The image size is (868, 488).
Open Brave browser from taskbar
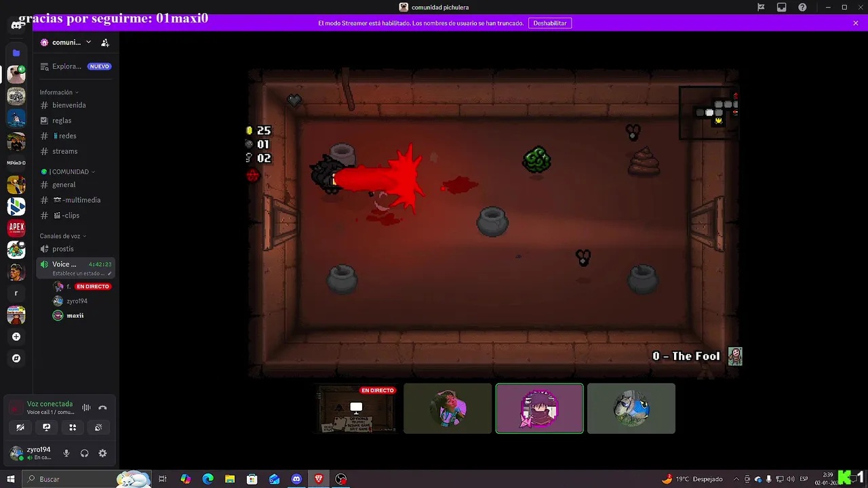tap(319, 479)
